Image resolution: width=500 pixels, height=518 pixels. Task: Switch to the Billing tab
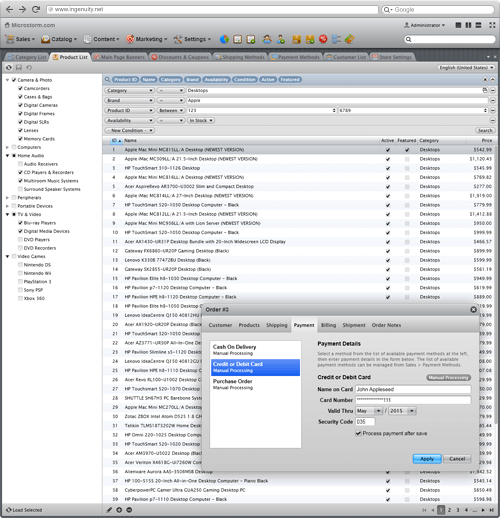(x=328, y=325)
